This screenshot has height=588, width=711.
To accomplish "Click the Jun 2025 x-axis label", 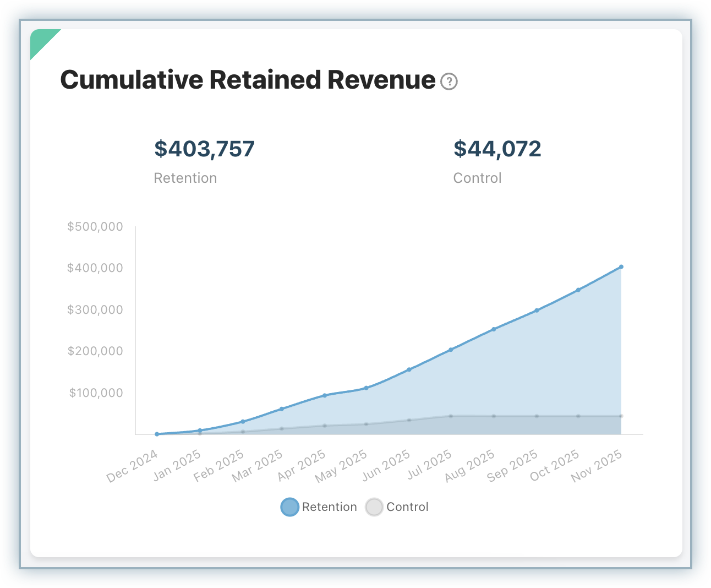I will click(x=386, y=466).
